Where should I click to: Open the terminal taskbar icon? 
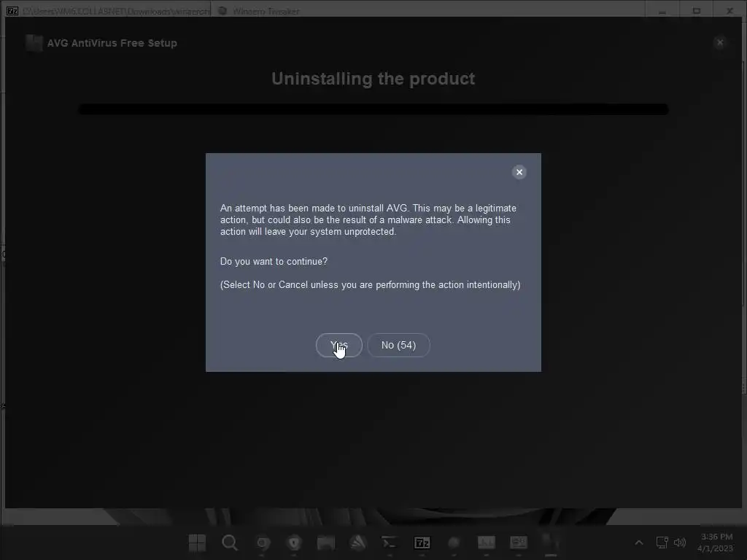[x=390, y=542]
